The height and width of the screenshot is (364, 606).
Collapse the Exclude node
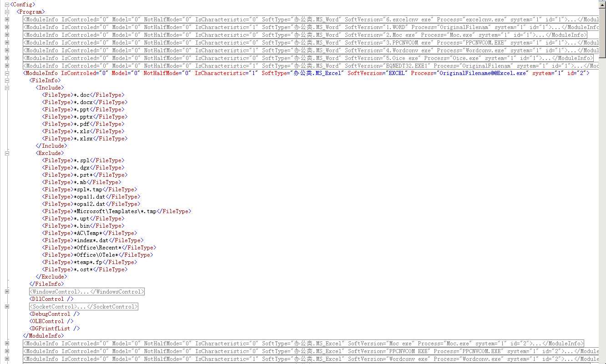pos(7,153)
